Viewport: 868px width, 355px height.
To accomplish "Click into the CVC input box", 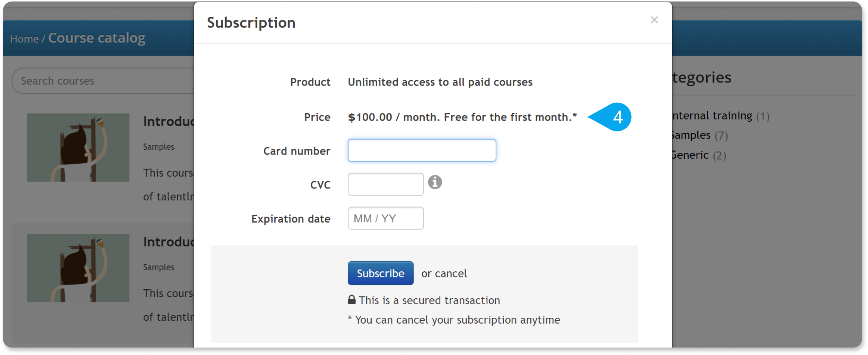I will tap(385, 184).
